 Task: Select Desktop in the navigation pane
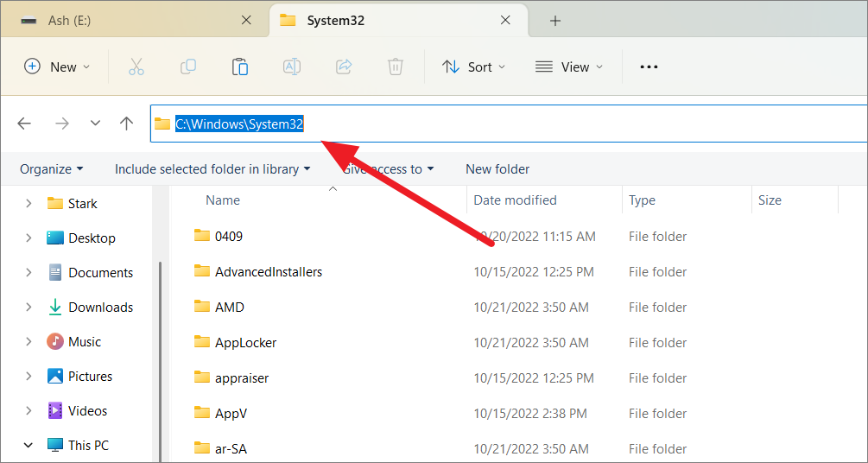[92, 238]
